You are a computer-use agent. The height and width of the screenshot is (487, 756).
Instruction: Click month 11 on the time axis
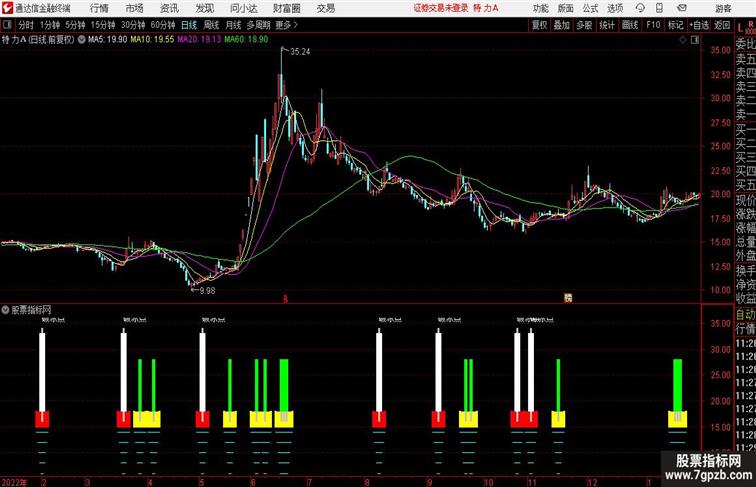pos(532,482)
